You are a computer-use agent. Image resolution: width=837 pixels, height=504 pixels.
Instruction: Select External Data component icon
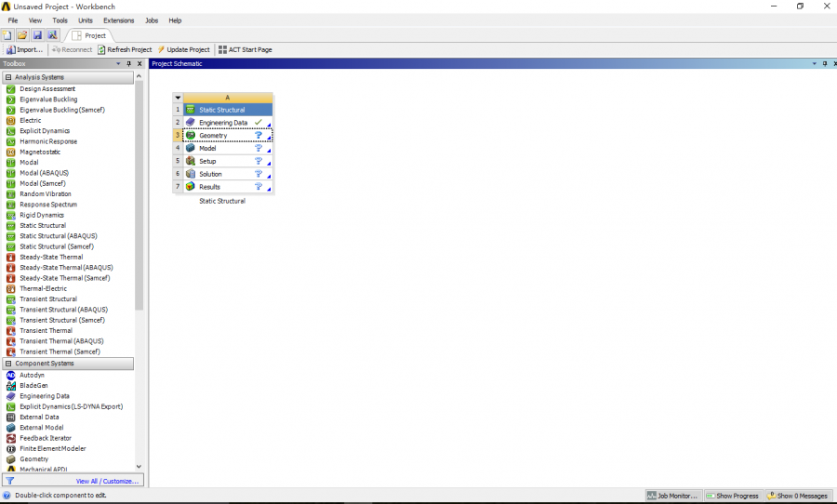10,417
